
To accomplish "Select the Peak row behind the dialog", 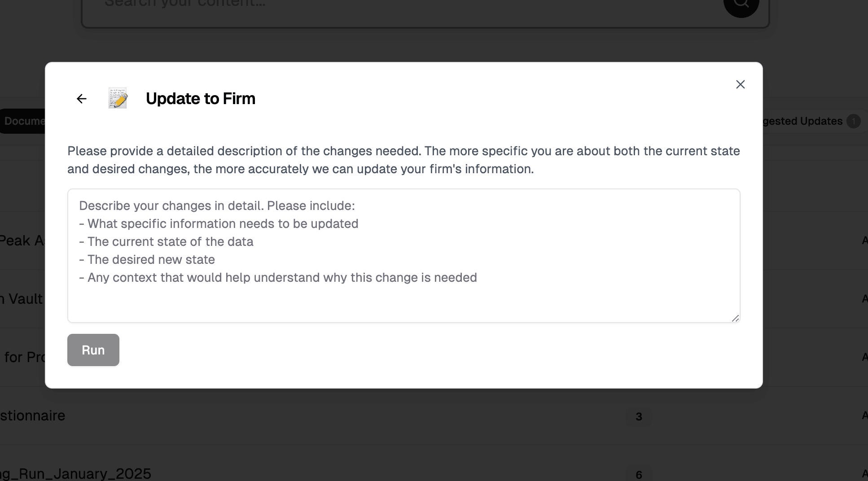I will click(x=22, y=240).
